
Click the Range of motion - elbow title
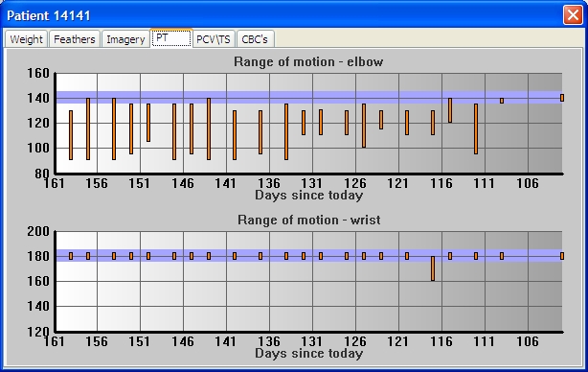(308, 61)
